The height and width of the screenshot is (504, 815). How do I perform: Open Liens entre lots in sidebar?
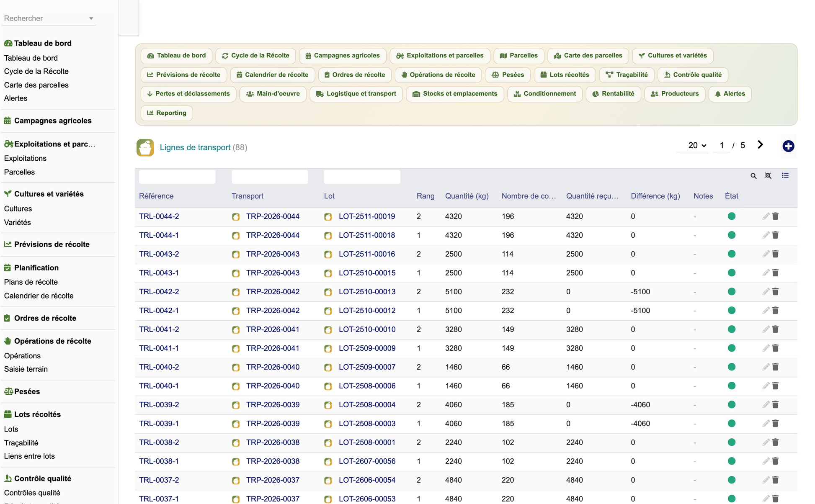29,456
